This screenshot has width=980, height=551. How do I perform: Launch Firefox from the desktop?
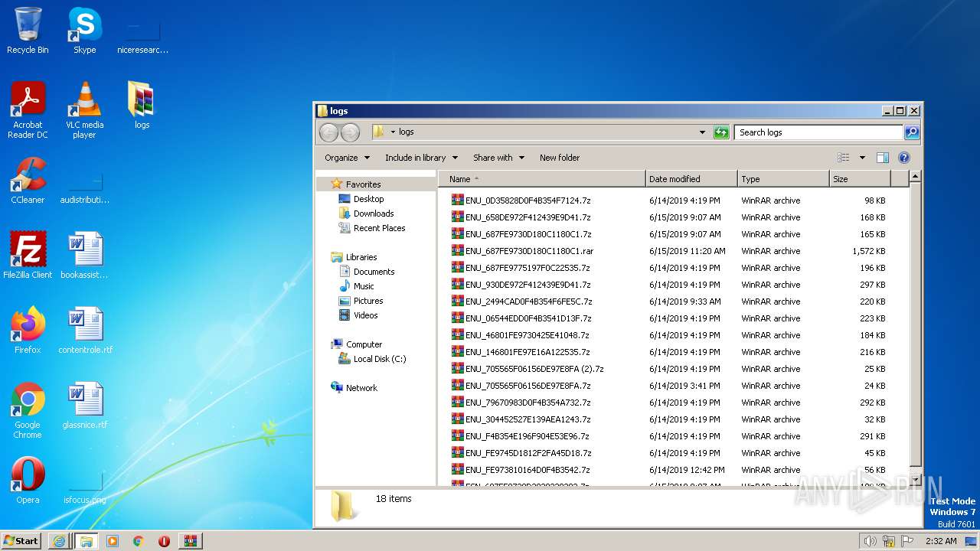(x=28, y=331)
